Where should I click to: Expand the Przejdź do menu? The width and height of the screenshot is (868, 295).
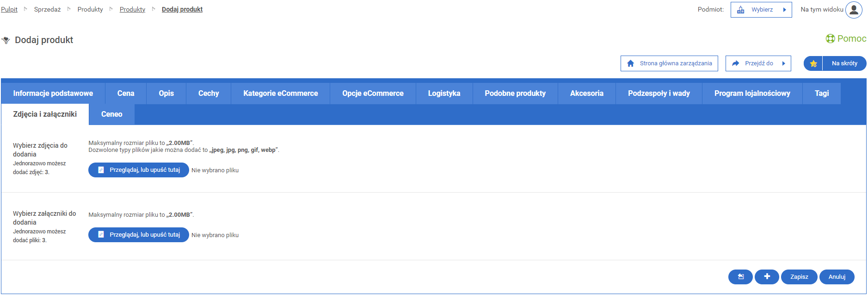(758, 63)
